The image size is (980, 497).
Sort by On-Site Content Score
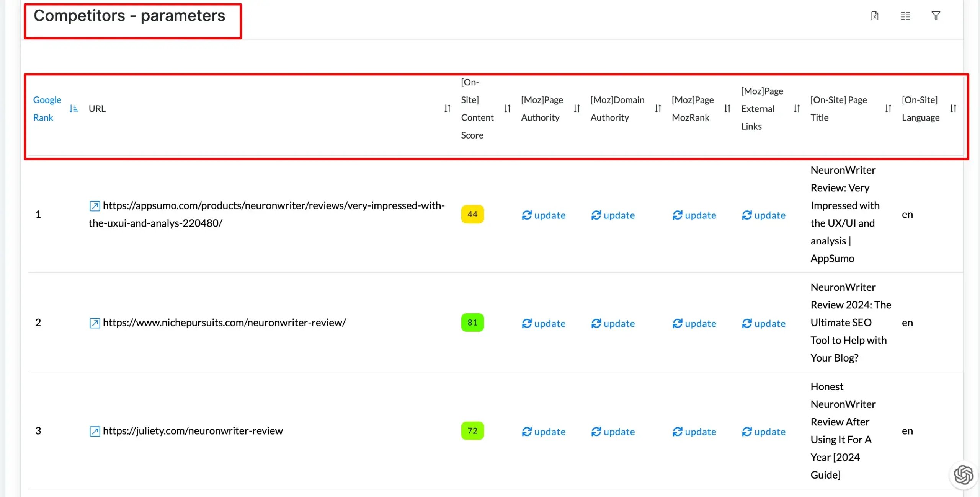(x=507, y=109)
